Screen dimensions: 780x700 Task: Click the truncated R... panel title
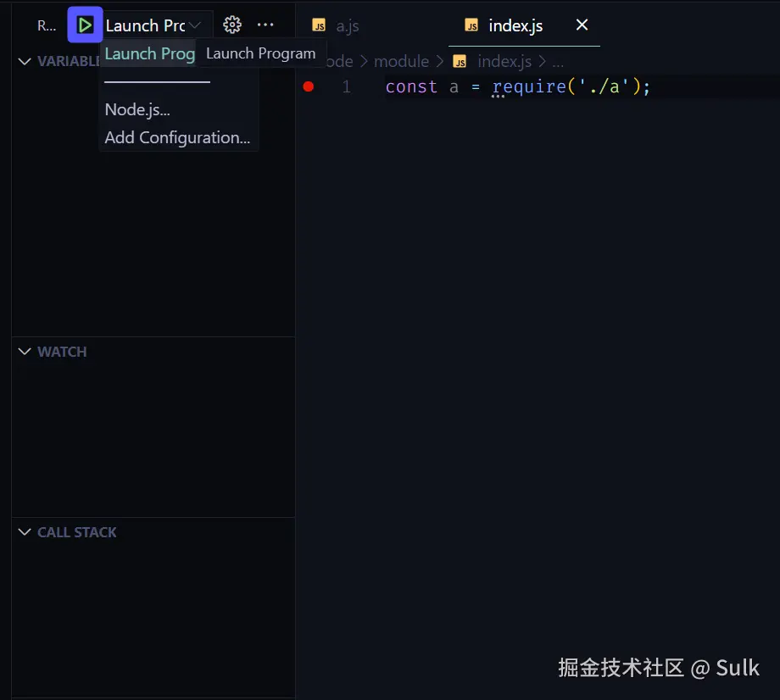(x=47, y=26)
